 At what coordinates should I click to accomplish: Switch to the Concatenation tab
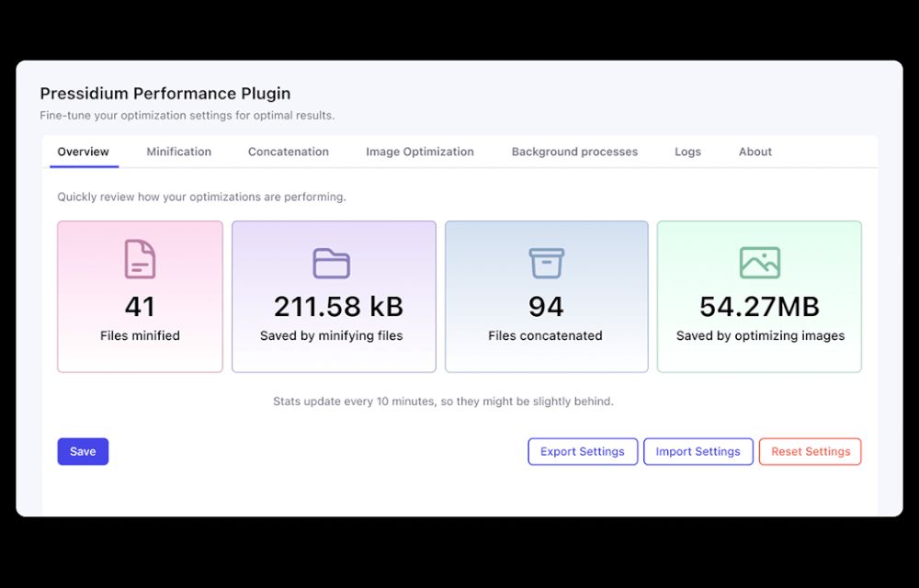point(289,152)
